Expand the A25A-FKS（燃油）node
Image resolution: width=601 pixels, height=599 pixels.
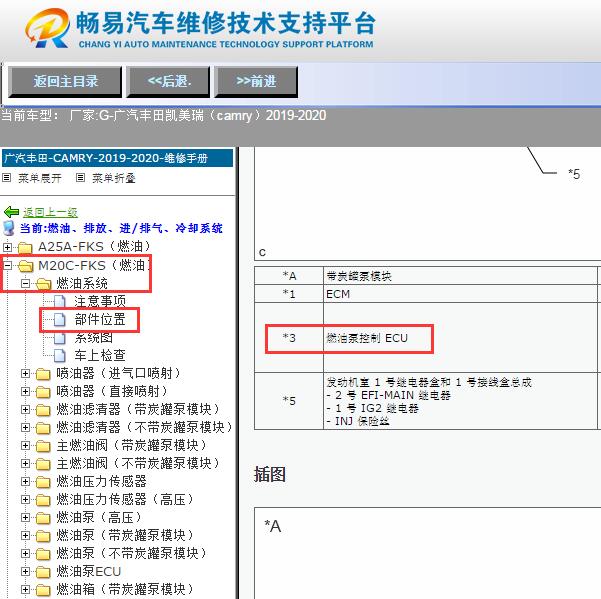[x=7, y=247]
